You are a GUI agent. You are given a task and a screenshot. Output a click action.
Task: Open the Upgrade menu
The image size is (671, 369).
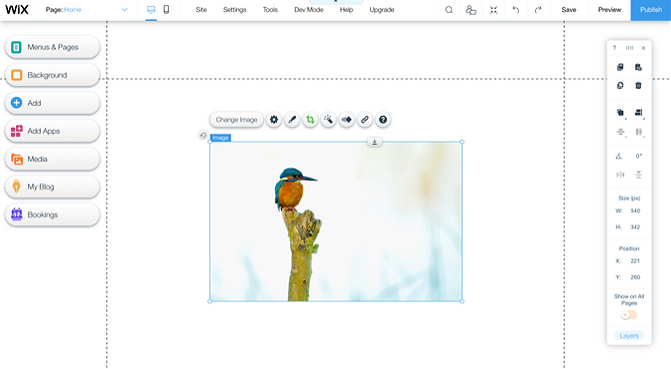tap(382, 9)
